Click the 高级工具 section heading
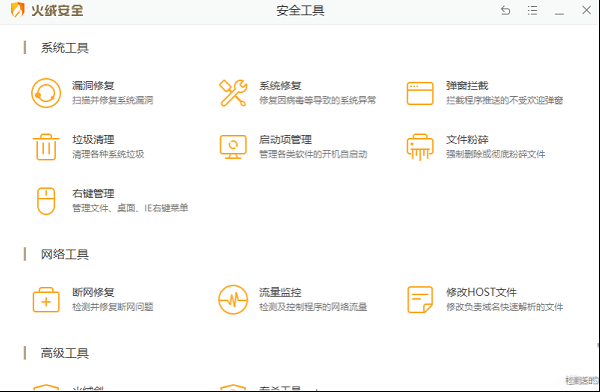Viewport: 600px width, 392px height. 65,353
